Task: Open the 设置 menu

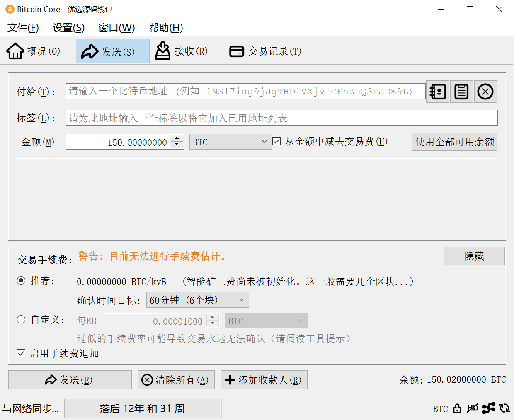Action: tap(68, 28)
